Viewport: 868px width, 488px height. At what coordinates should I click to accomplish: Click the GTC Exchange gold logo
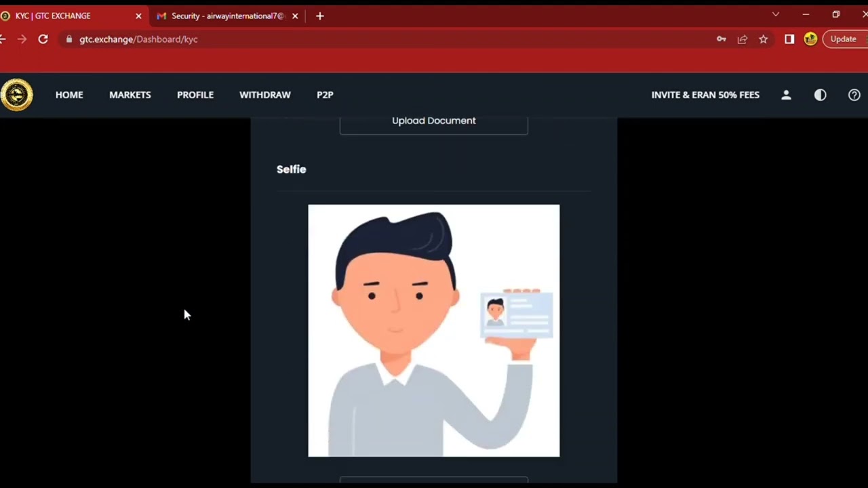[x=16, y=95]
